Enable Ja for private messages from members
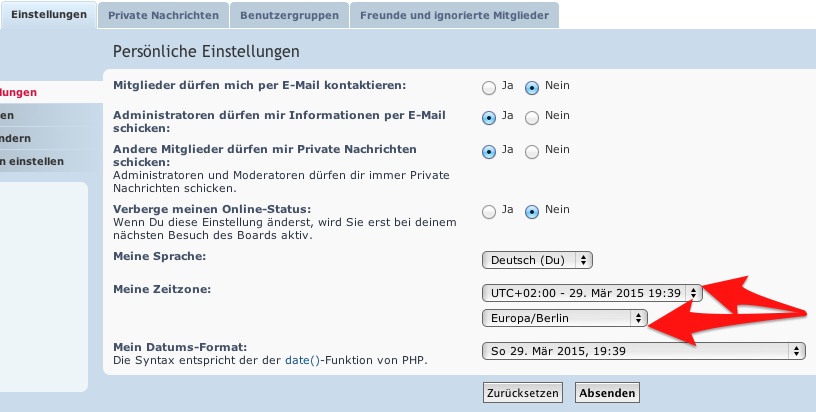 click(x=489, y=151)
